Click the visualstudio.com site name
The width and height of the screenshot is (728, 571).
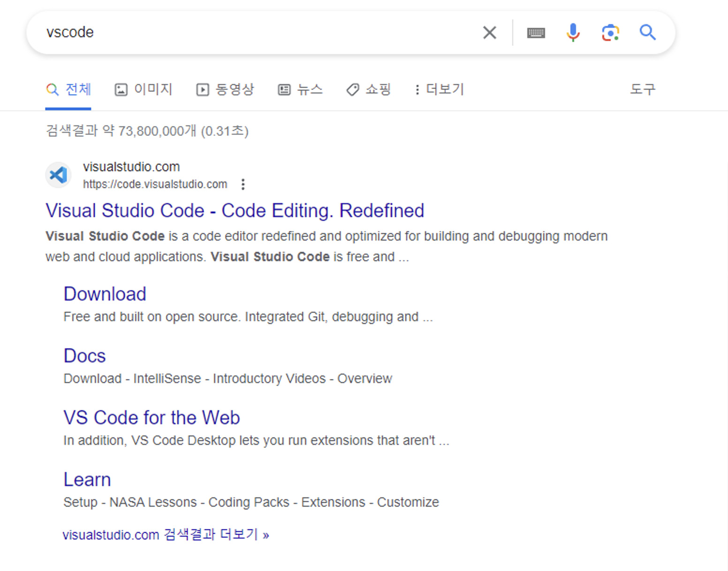click(x=131, y=166)
